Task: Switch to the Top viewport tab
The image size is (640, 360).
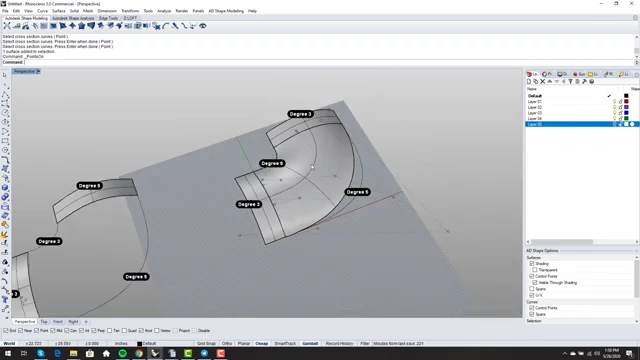Action: pyautogui.click(x=44, y=322)
